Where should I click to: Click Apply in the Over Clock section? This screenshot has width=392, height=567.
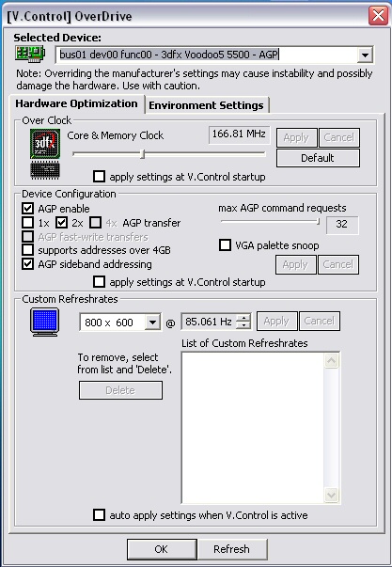(296, 137)
